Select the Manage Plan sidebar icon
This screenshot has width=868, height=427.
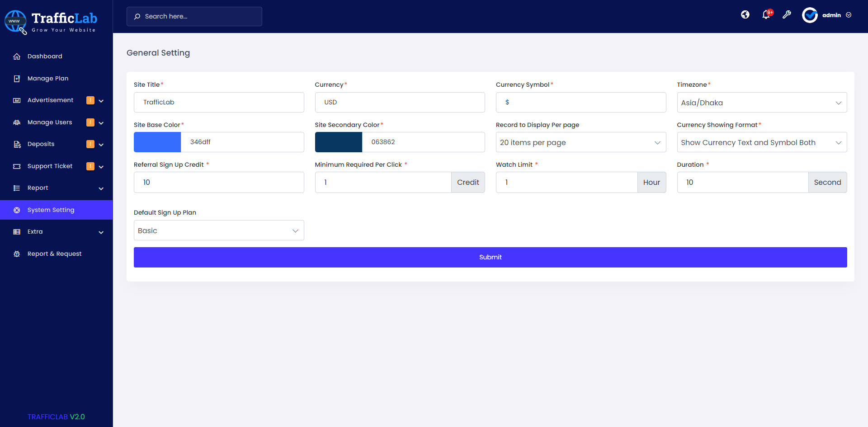(x=17, y=78)
